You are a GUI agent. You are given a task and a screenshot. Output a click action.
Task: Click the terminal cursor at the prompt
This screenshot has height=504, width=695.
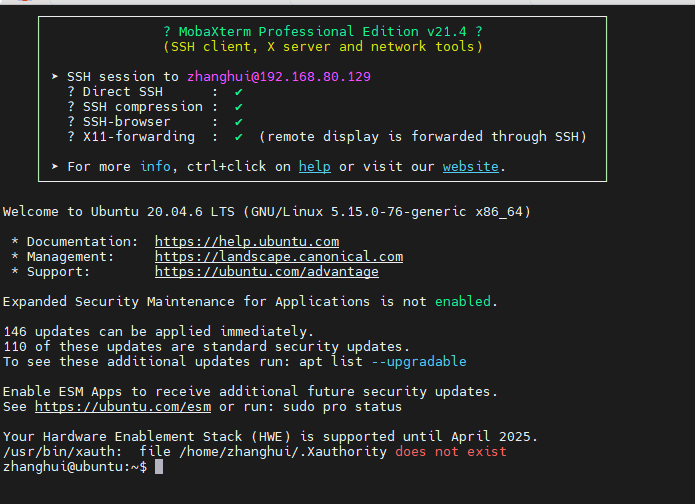159,467
